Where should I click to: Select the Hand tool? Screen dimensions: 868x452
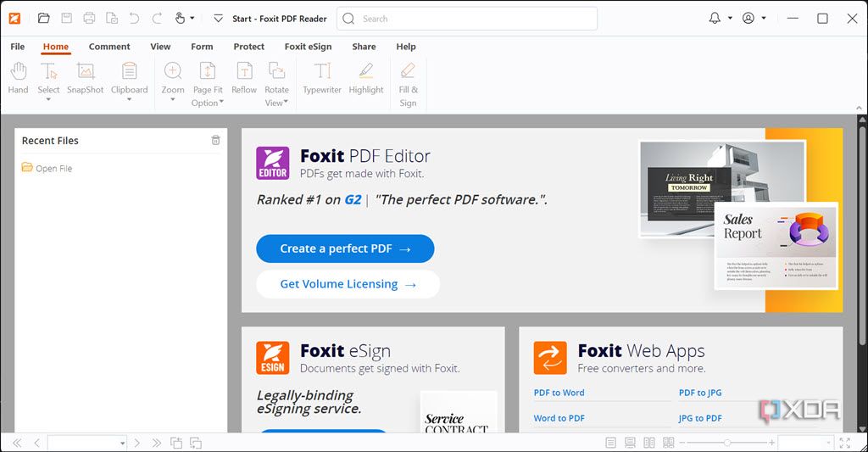click(19, 78)
